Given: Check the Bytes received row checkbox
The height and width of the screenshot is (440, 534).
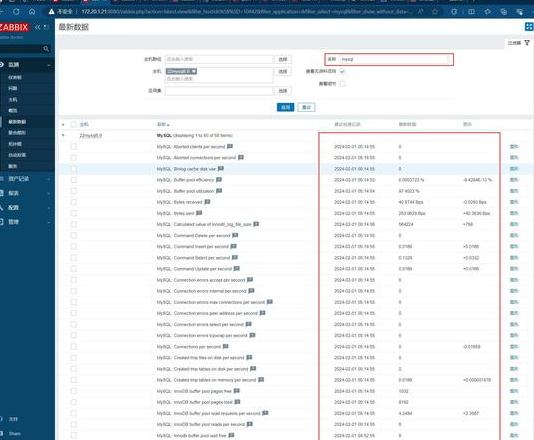Looking at the screenshot, I should 74,202.
